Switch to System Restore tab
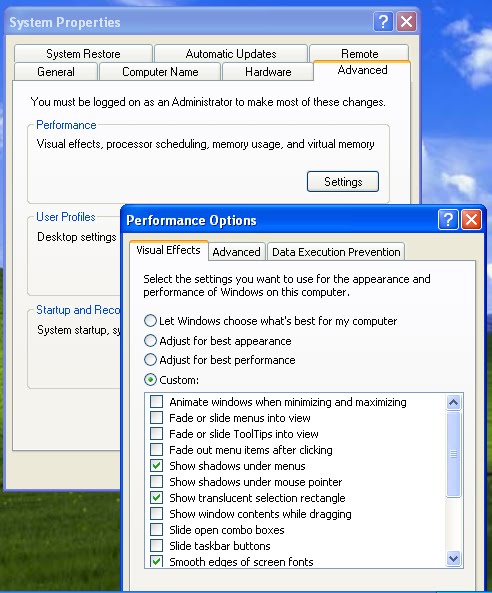The width and height of the screenshot is (492, 593). [x=83, y=54]
